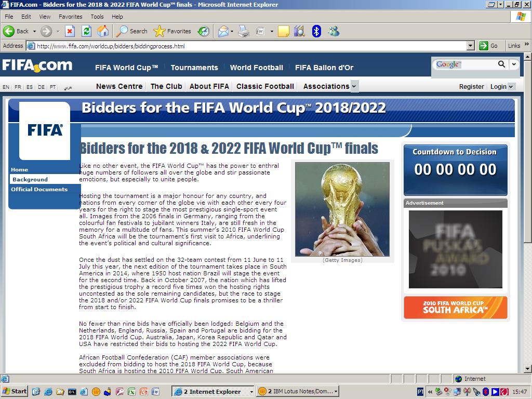This screenshot has height=399, width=532.
Task: Click the Register link
Action: pos(471,87)
